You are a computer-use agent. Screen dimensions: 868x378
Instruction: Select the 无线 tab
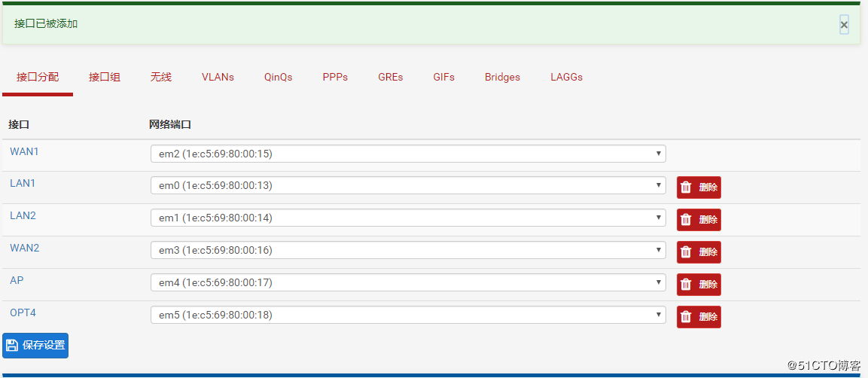[x=160, y=78]
